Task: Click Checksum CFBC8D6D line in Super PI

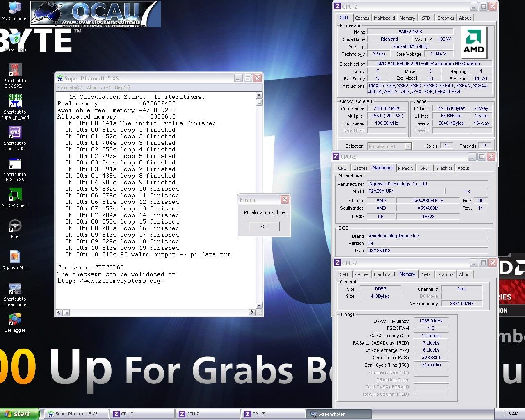Action: (91, 267)
